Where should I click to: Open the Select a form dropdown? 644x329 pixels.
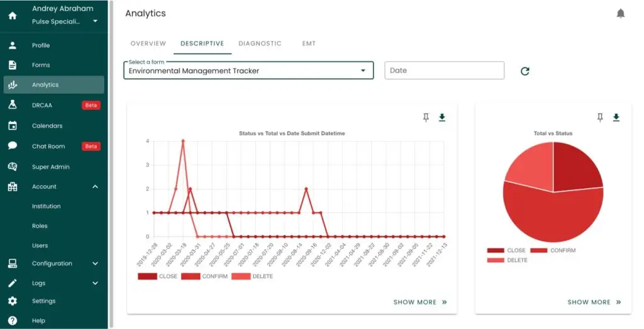pos(248,70)
